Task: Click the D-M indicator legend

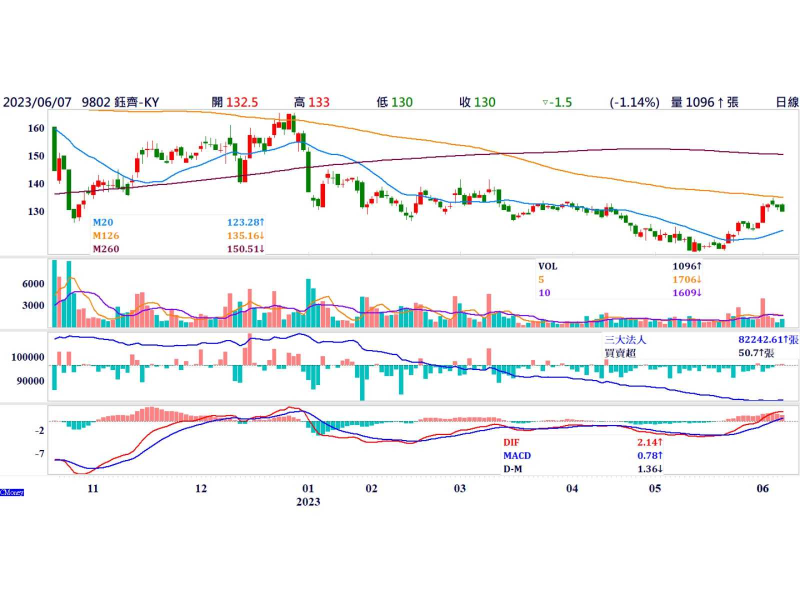Action: (515, 469)
